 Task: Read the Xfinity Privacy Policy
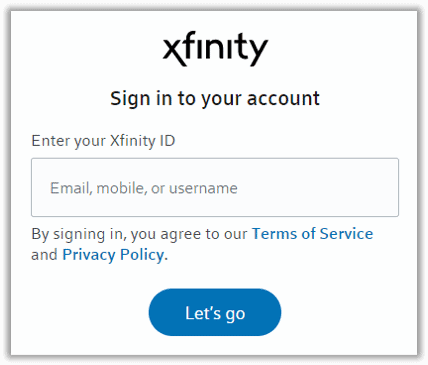click(113, 255)
